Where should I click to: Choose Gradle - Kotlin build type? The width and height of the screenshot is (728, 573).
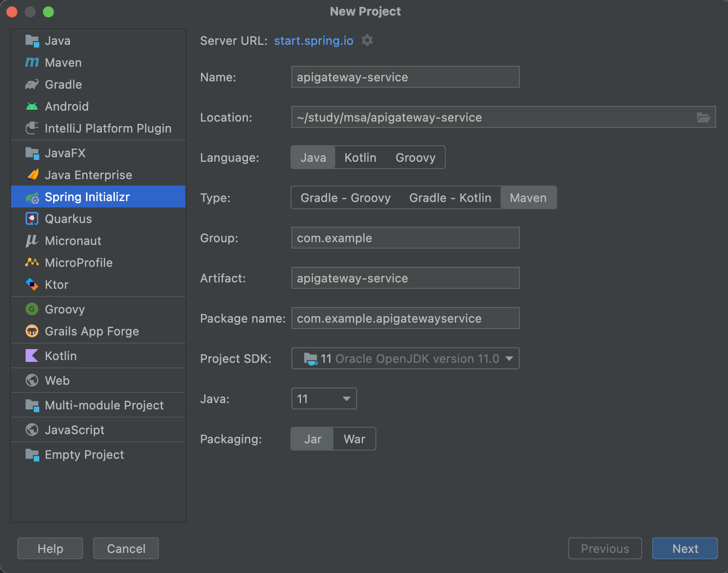pos(450,198)
